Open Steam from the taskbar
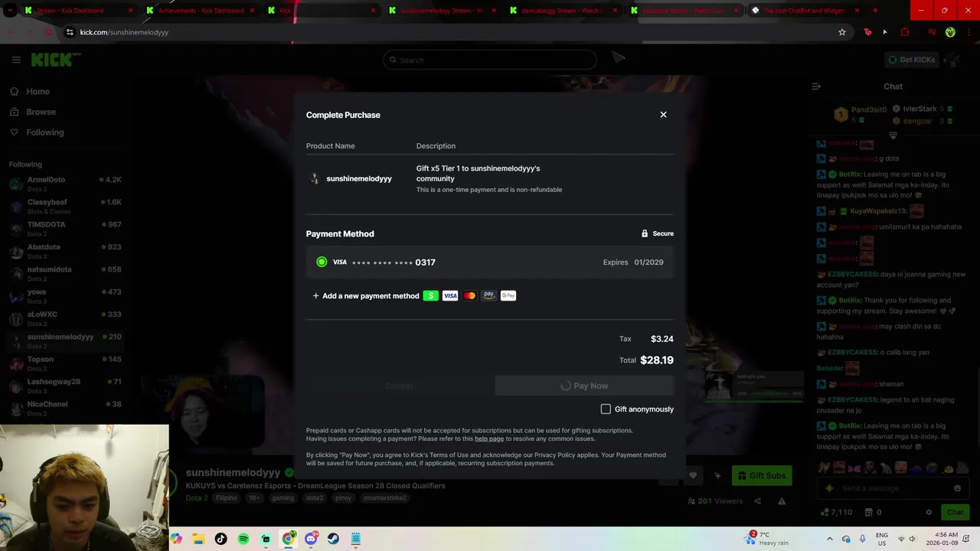980x551 pixels. [x=333, y=539]
